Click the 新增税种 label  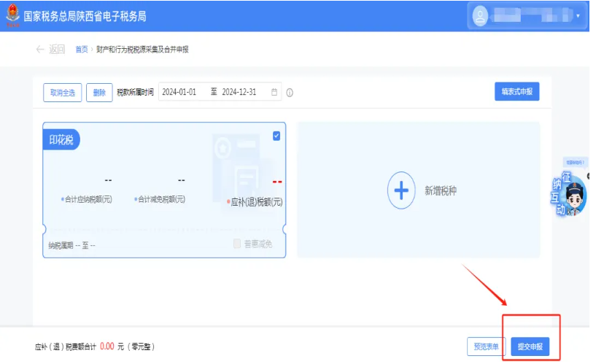[441, 191]
